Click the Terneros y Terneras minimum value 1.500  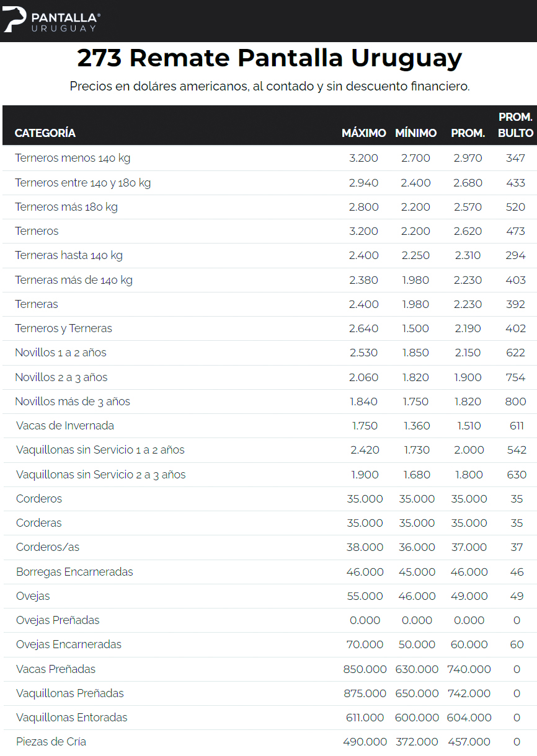coord(415,328)
